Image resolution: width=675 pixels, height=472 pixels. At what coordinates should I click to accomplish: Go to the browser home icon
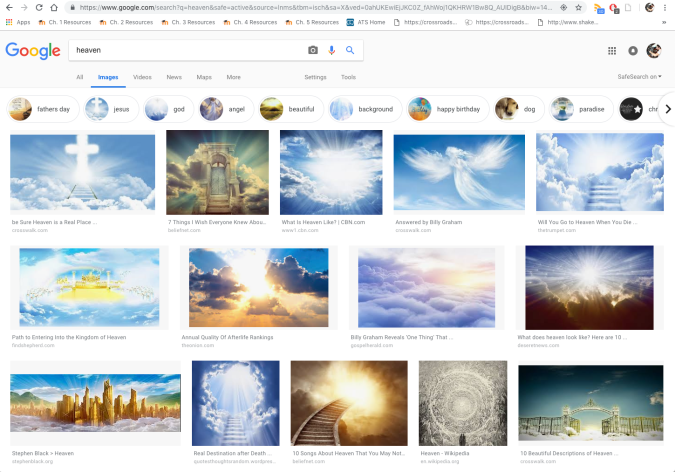click(x=54, y=7)
